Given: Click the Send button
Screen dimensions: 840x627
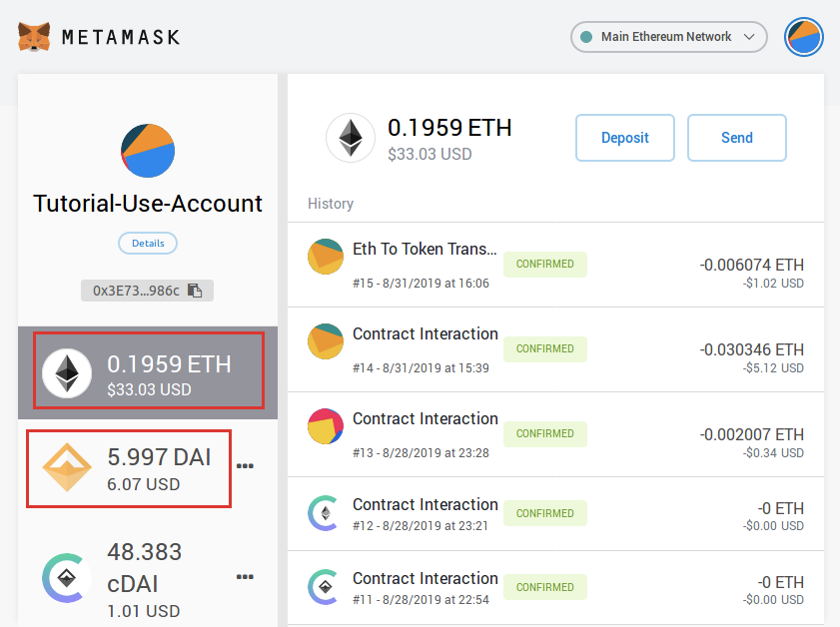Looking at the screenshot, I should (x=736, y=138).
